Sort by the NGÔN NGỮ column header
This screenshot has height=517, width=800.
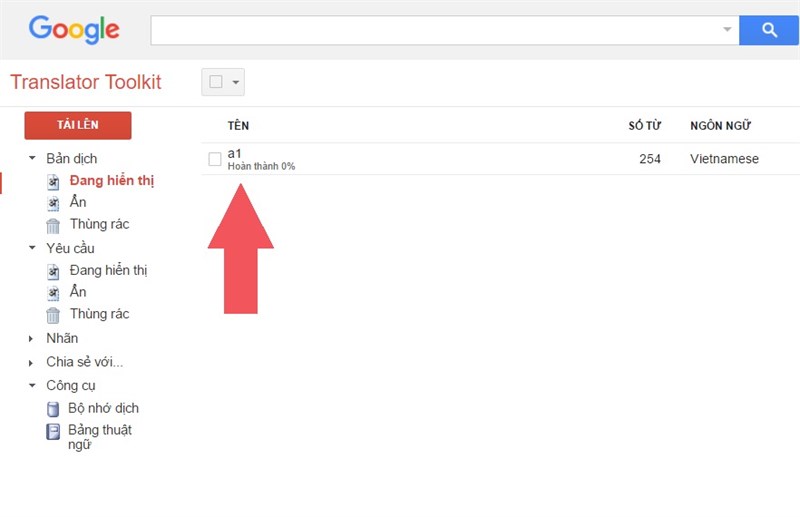click(720, 126)
